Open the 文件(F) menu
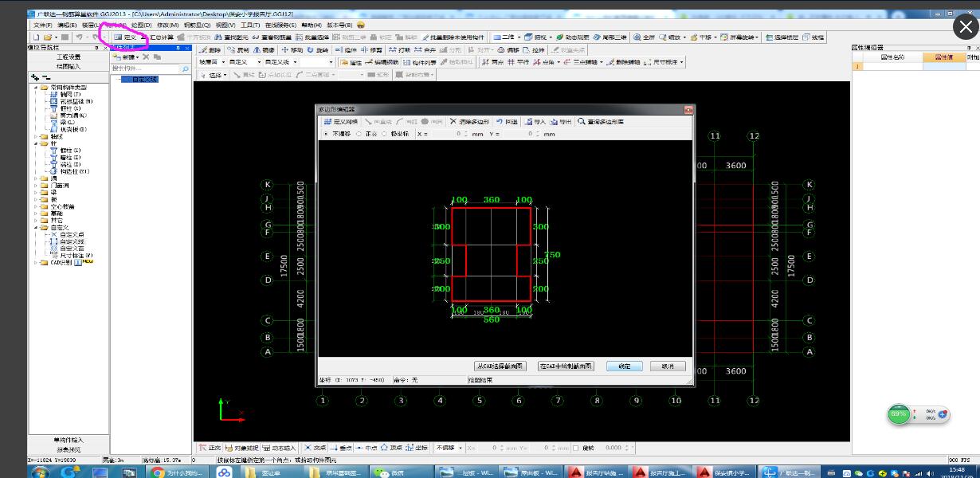The width and height of the screenshot is (980, 478). tap(43, 25)
